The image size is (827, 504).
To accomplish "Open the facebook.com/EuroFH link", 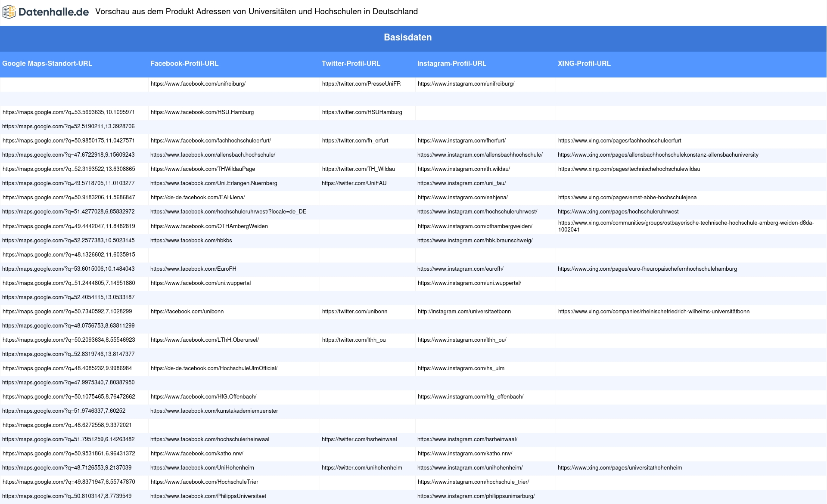I will tap(193, 269).
